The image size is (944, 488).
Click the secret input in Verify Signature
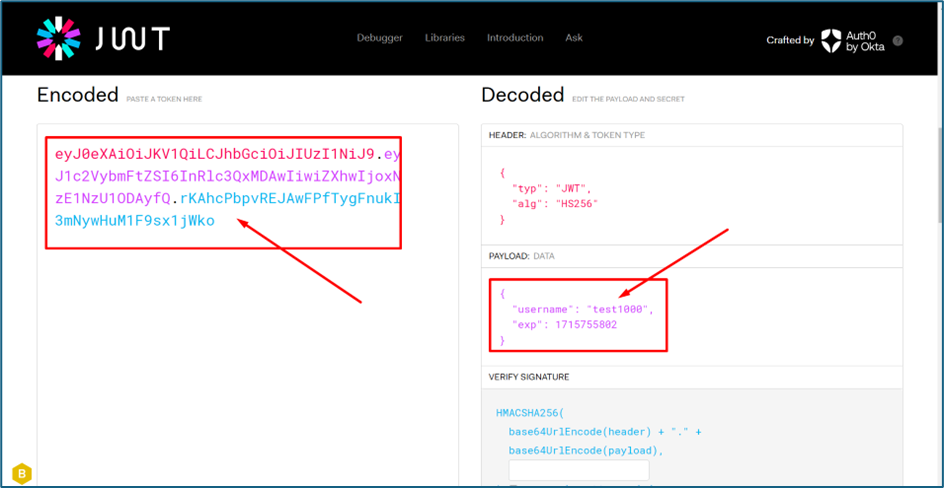[579, 470]
